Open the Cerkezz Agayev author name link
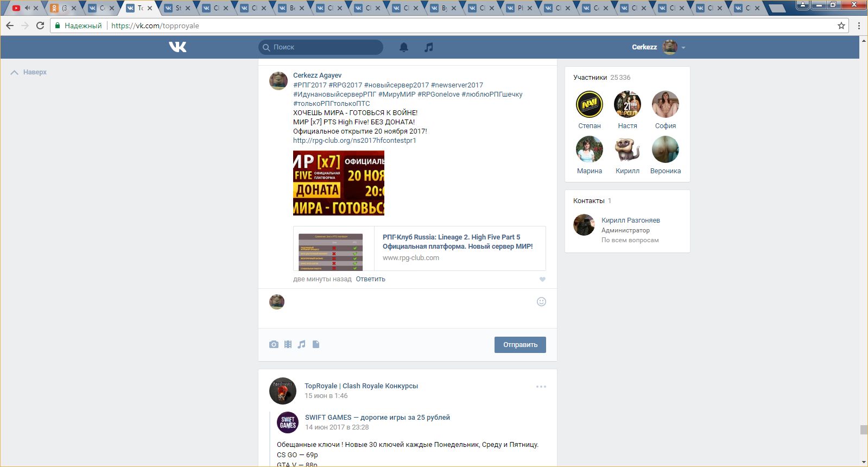 (x=318, y=75)
